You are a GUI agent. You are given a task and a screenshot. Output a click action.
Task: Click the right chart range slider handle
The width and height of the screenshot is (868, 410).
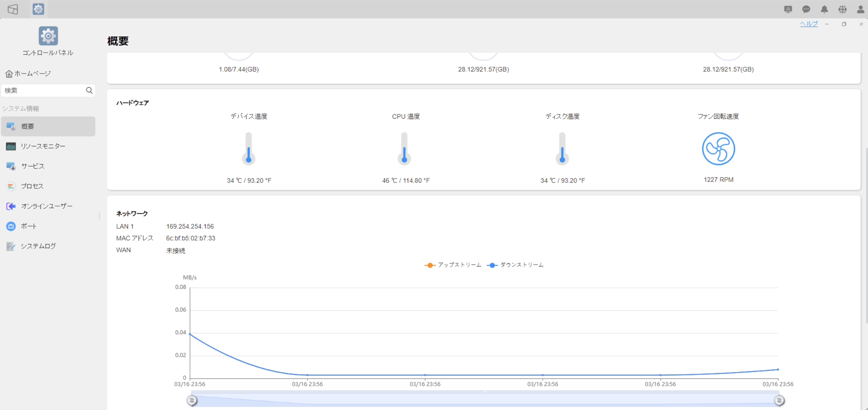coord(779,400)
